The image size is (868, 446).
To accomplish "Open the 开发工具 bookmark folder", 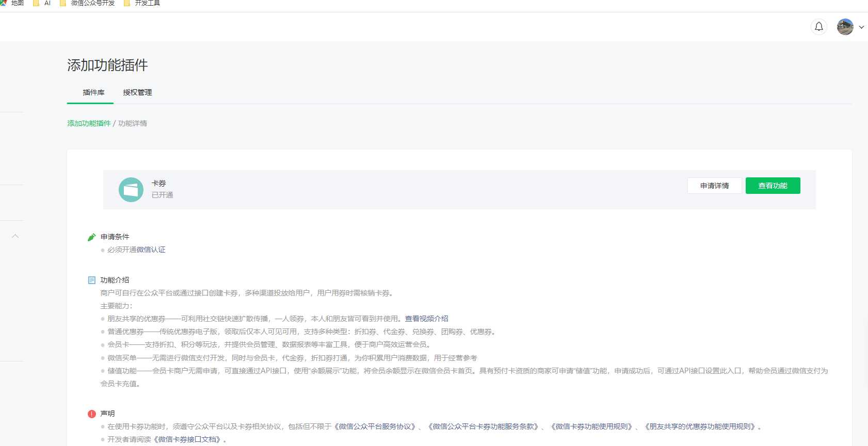I will (x=142, y=3).
